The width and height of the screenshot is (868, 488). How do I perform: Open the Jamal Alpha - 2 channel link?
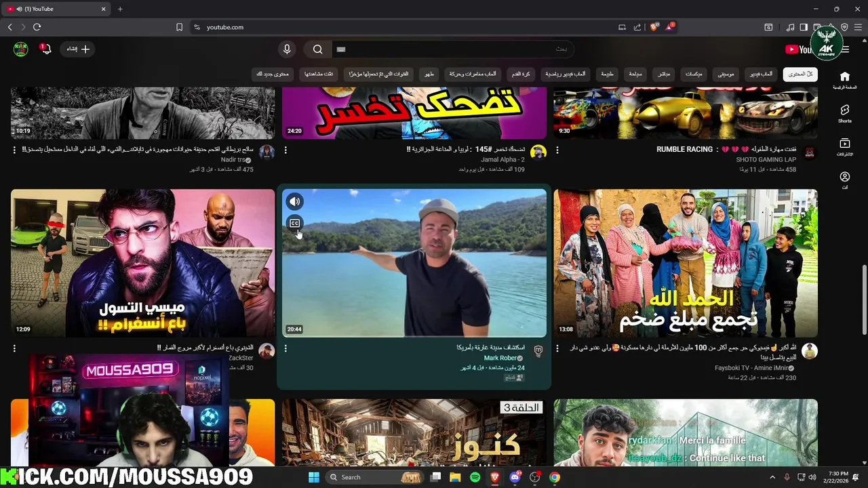pyautogui.click(x=503, y=159)
